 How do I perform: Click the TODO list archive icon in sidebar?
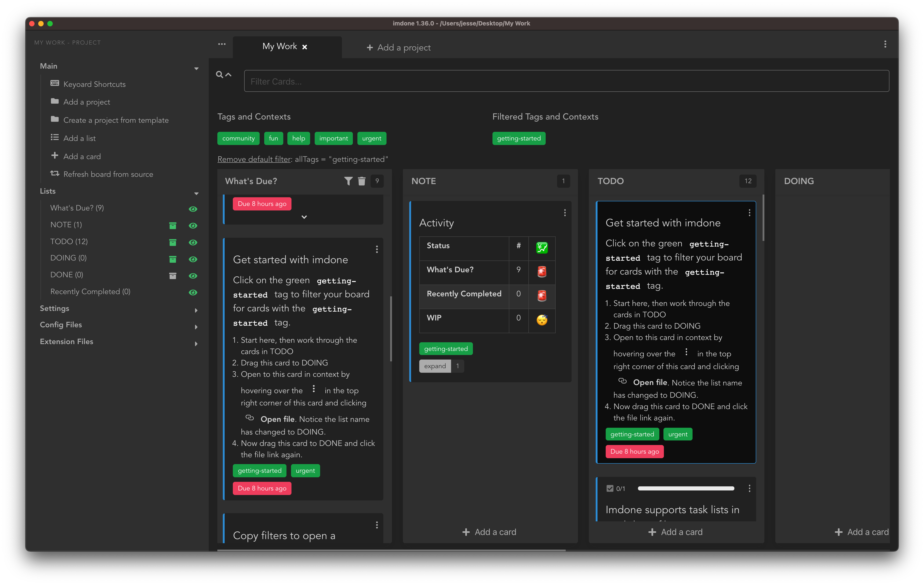[x=173, y=242]
